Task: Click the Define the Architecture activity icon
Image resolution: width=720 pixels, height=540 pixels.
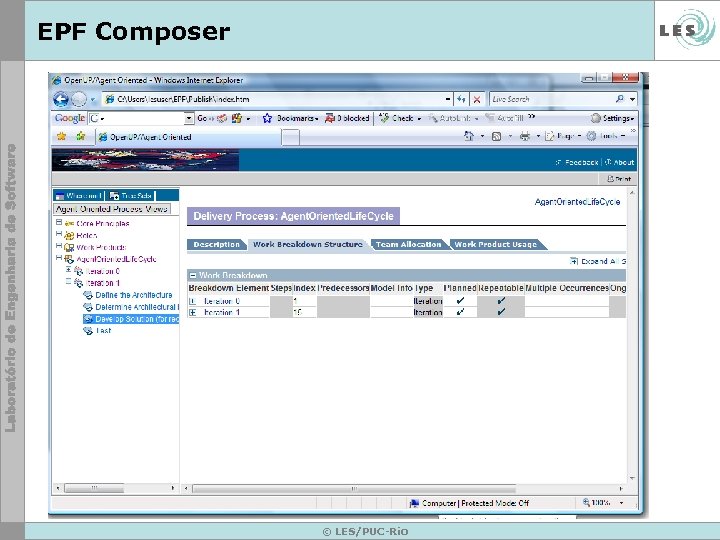Action: coord(88,295)
